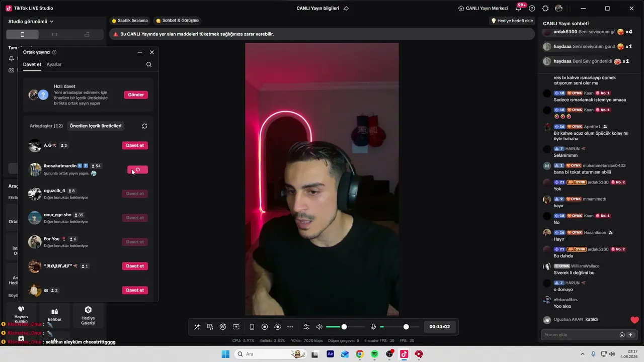Screen dimensions: 644x362
Task: Open the three-dot more options menu
Action: point(290,327)
